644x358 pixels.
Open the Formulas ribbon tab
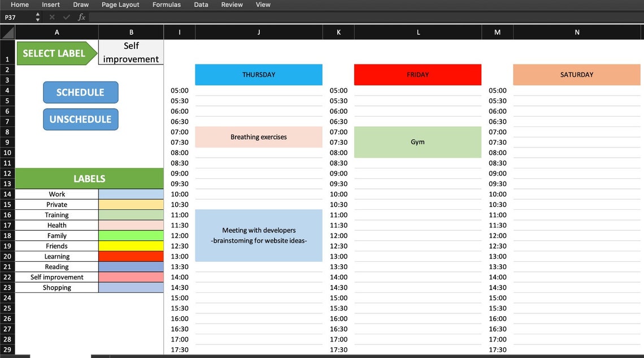point(166,5)
